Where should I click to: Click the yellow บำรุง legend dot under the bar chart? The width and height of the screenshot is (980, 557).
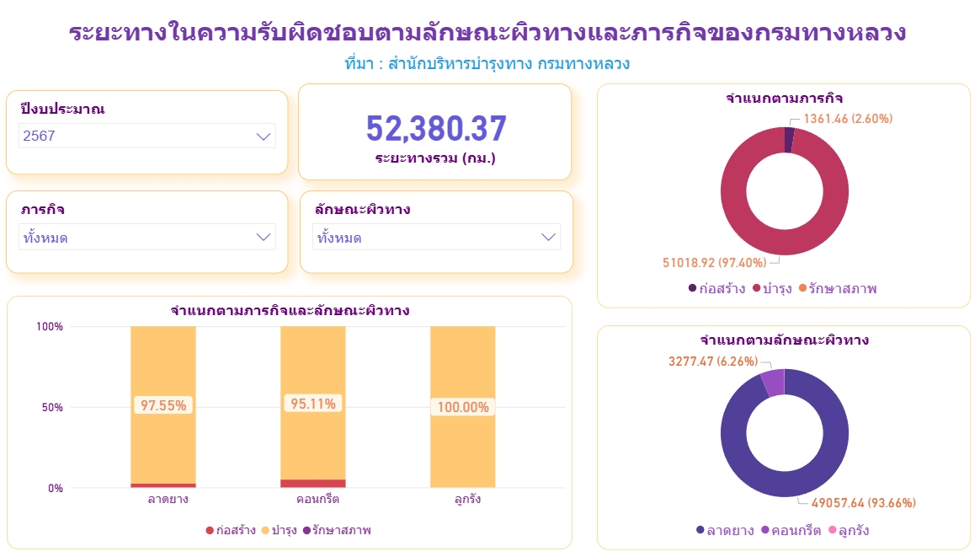265,530
